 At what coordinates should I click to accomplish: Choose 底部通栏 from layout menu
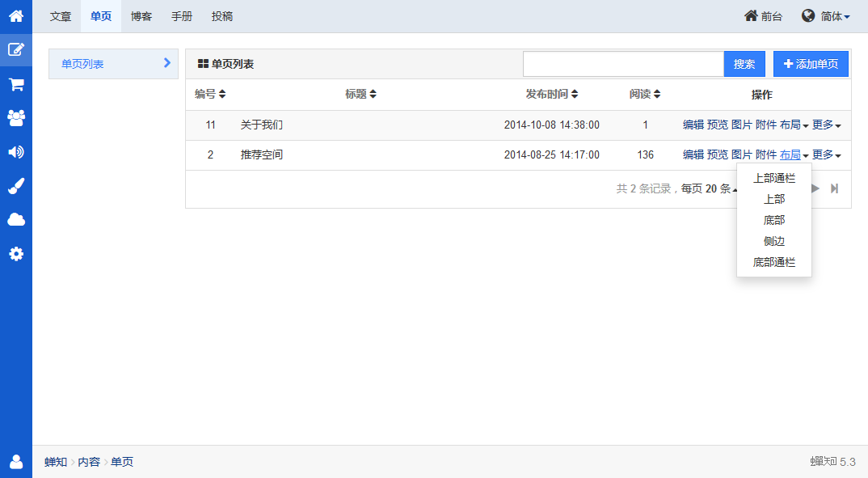click(774, 262)
